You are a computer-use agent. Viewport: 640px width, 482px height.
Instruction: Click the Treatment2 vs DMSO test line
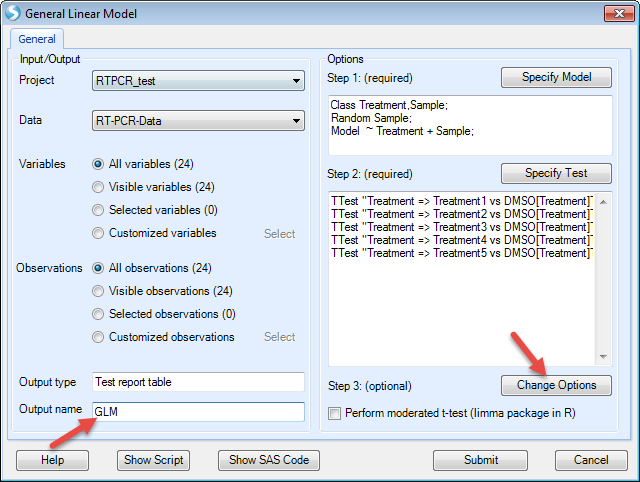pos(462,214)
